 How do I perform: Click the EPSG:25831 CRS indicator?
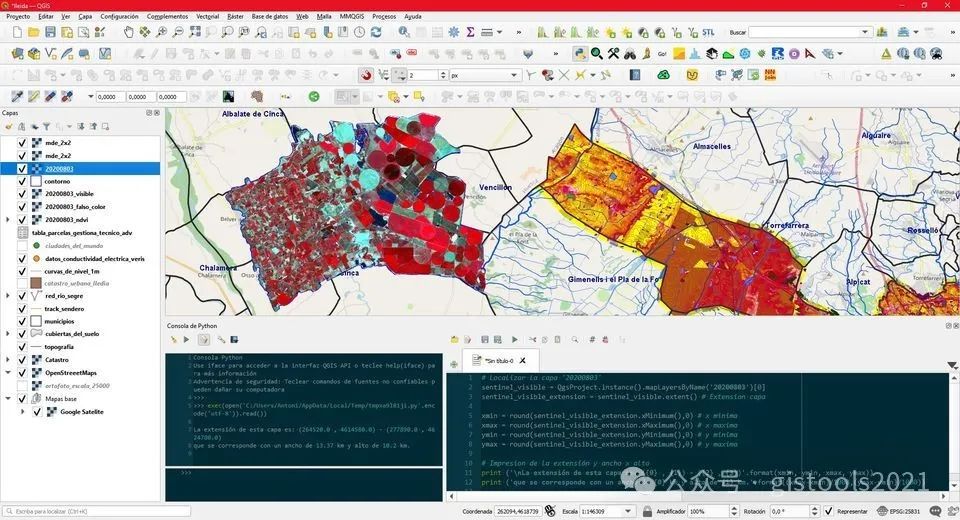point(899,511)
